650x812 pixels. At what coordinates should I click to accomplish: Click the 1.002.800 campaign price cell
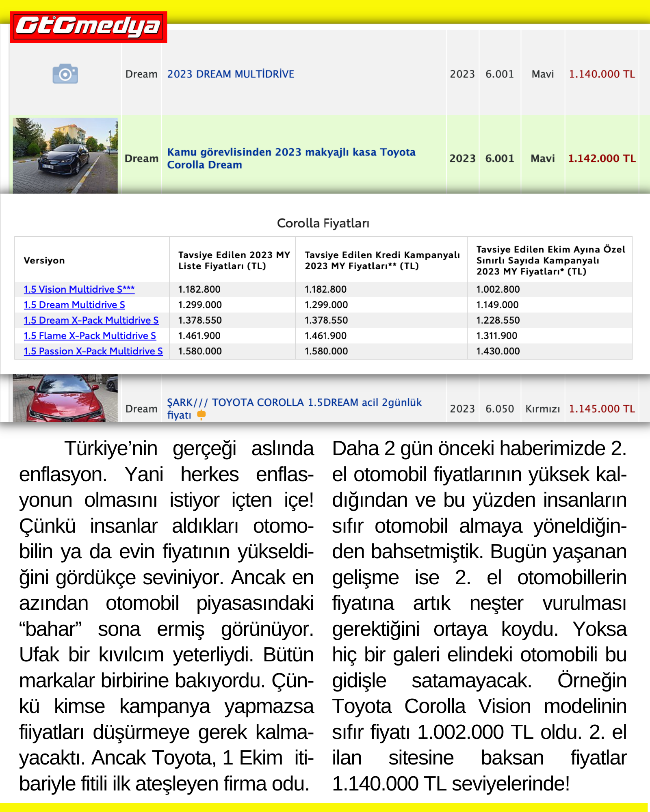pyautogui.click(x=498, y=289)
